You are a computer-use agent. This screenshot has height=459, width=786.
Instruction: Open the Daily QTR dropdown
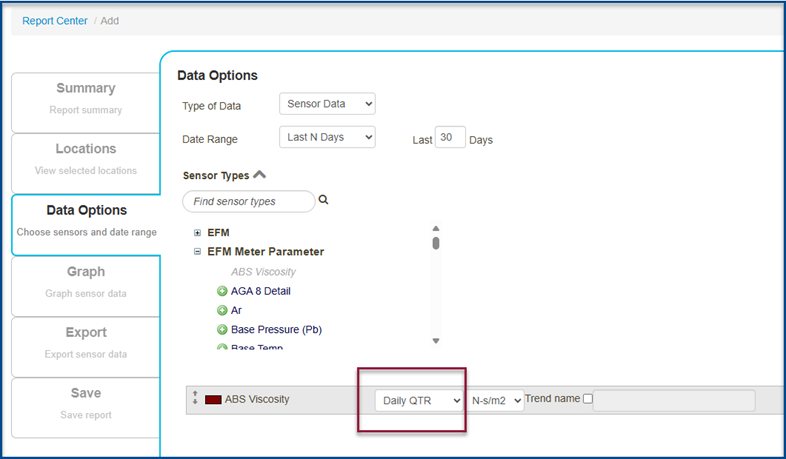pyautogui.click(x=419, y=400)
